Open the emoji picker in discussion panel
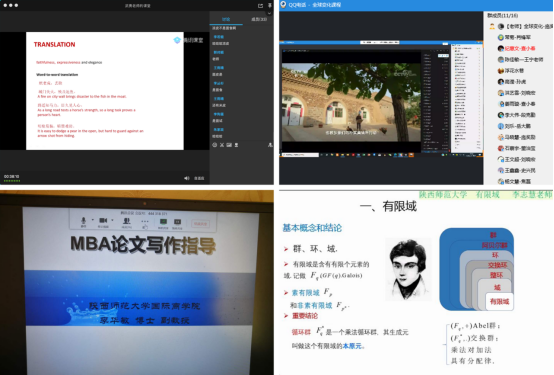Image resolution: width=554 pixels, height=375 pixels. (x=214, y=145)
